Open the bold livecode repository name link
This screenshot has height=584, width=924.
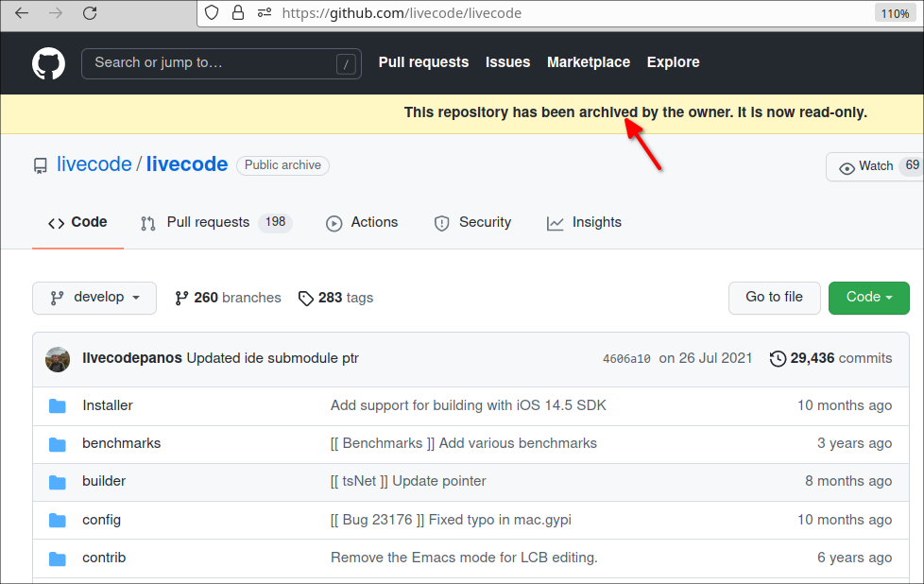point(187,164)
